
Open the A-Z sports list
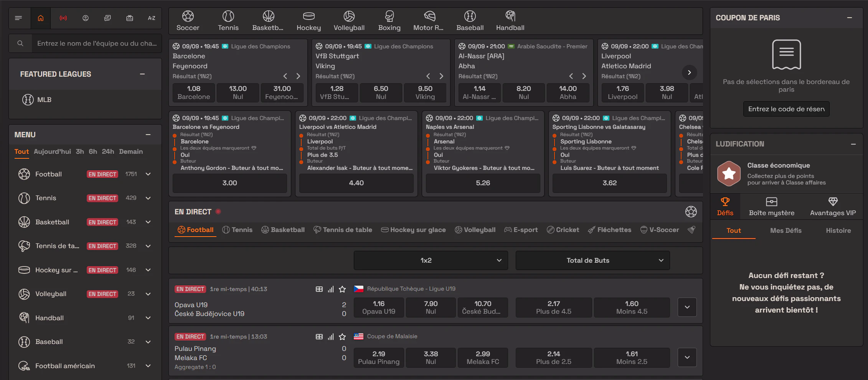click(x=152, y=18)
